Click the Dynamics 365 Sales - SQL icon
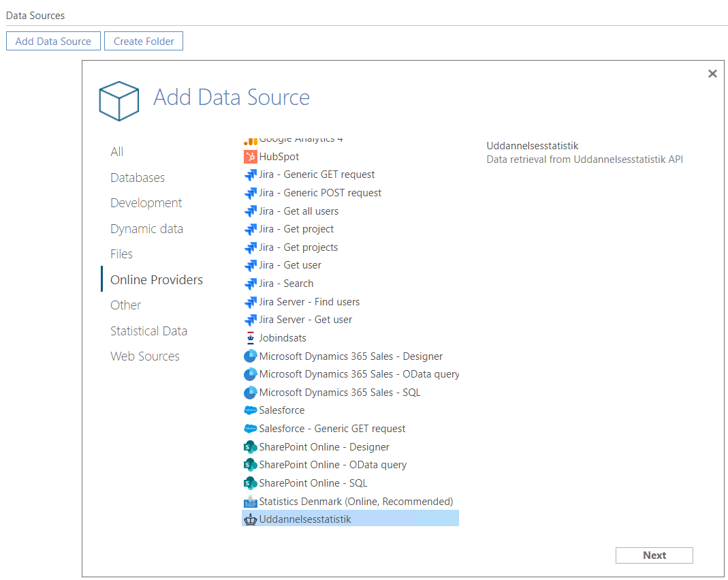This screenshot has width=728, height=580. coord(250,393)
